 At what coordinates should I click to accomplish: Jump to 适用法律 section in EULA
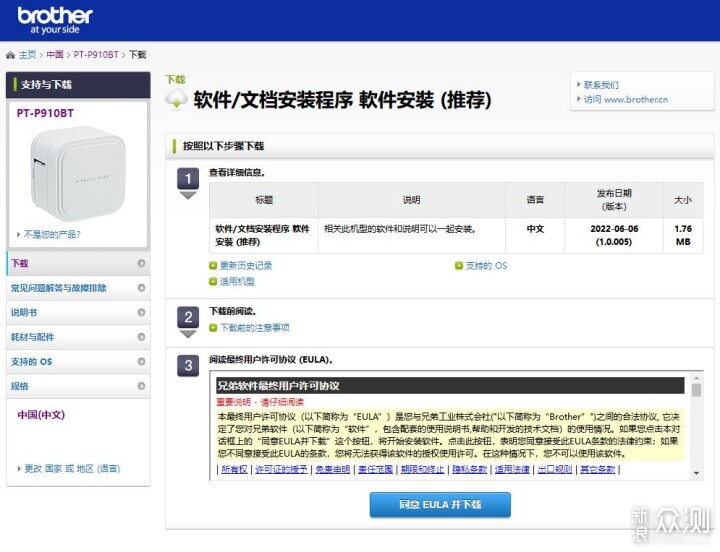512,469
